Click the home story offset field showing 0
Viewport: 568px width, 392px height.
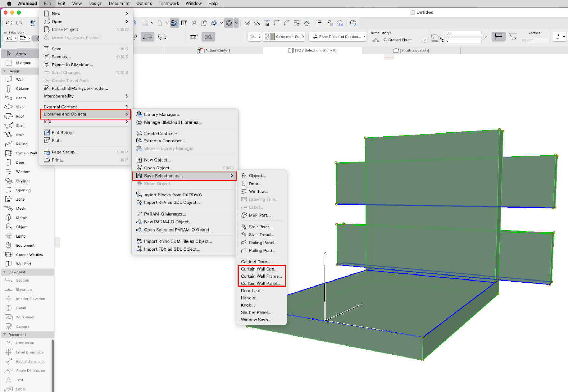pyautogui.click(x=463, y=40)
